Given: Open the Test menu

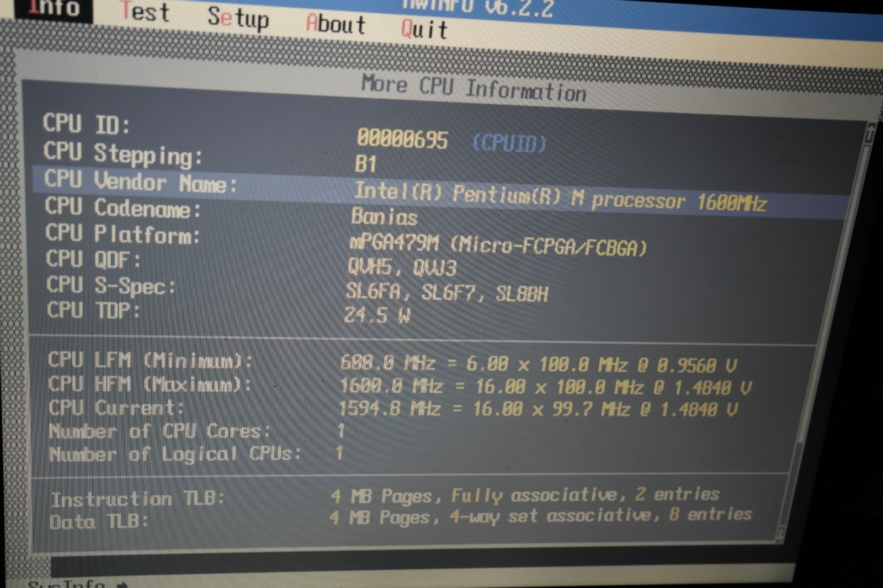Looking at the screenshot, I should coord(145,12).
